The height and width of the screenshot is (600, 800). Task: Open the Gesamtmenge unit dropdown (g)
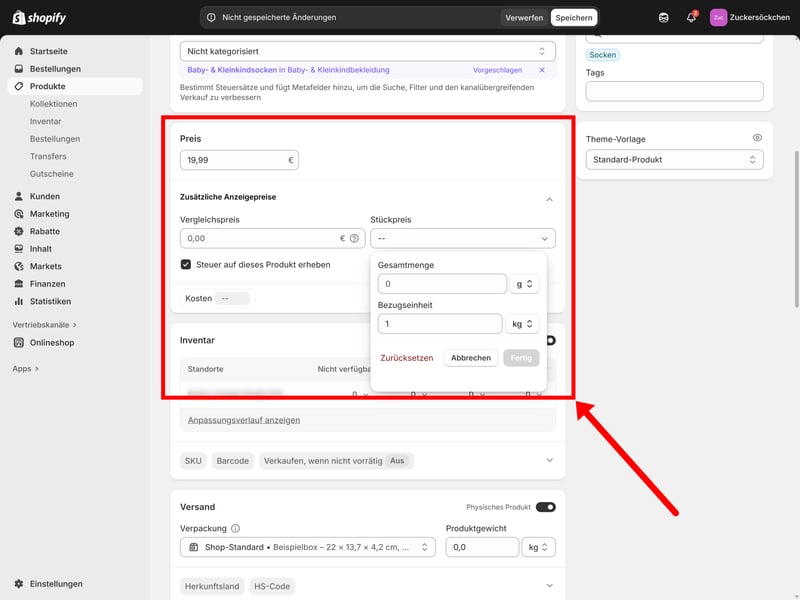524,284
